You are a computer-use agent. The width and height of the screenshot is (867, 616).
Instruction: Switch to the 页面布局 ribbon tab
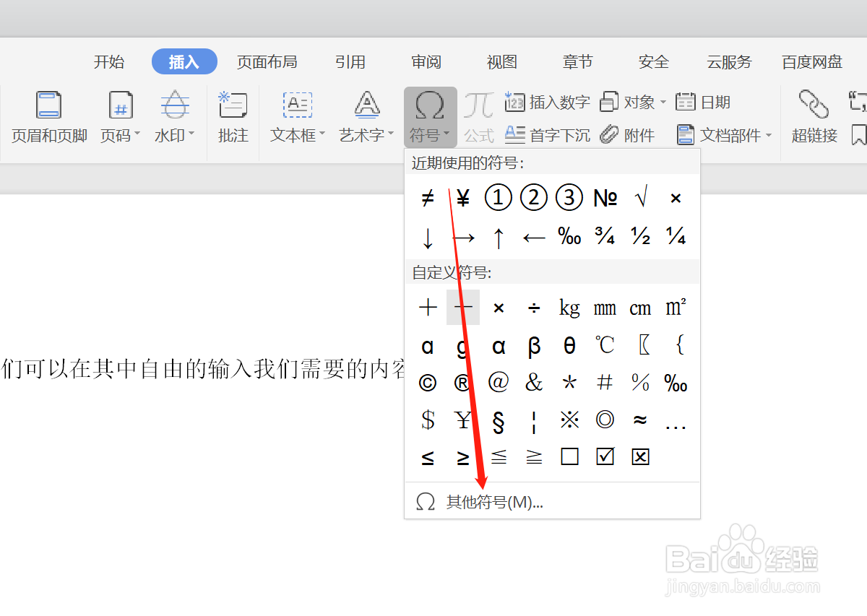[267, 61]
